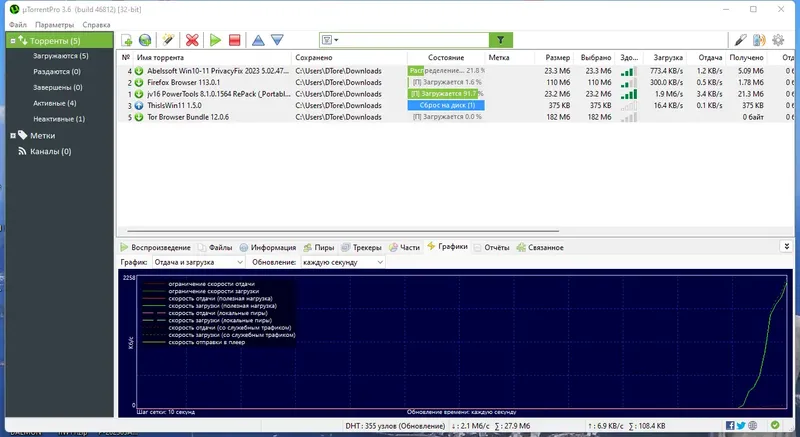Click the Add Torrent from URL globe icon

pos(145,40)
